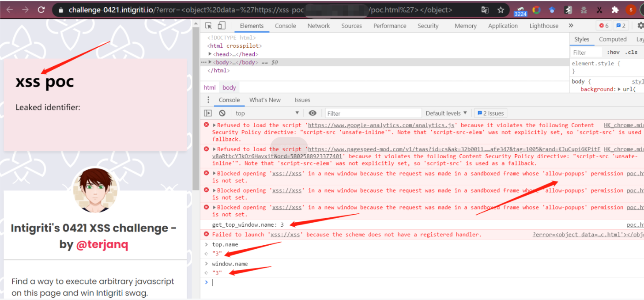This screenshot has height=300, width=644.
Task: Open the Computed styles tab
Action: coord(613,39)
